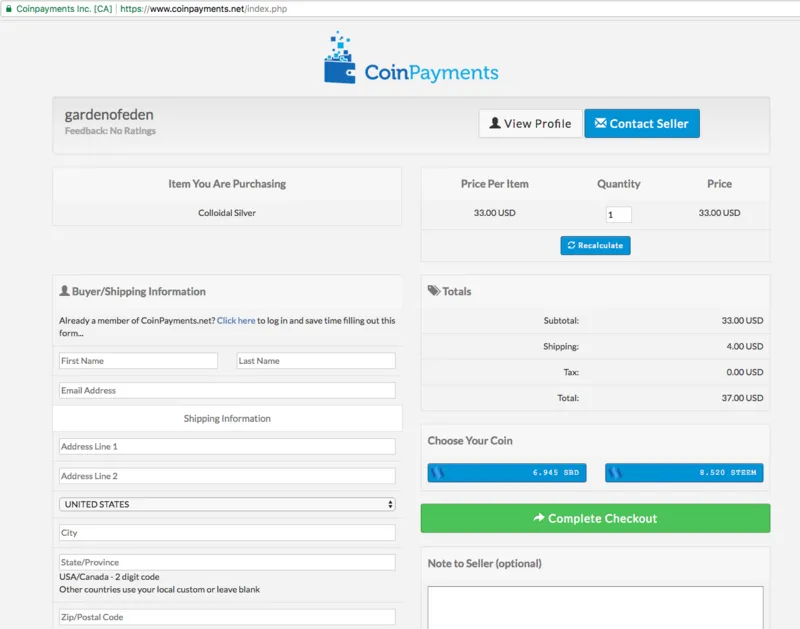
Task: Click the Contact Seller button
Action: pyautogui.click(x=642, y=123)
